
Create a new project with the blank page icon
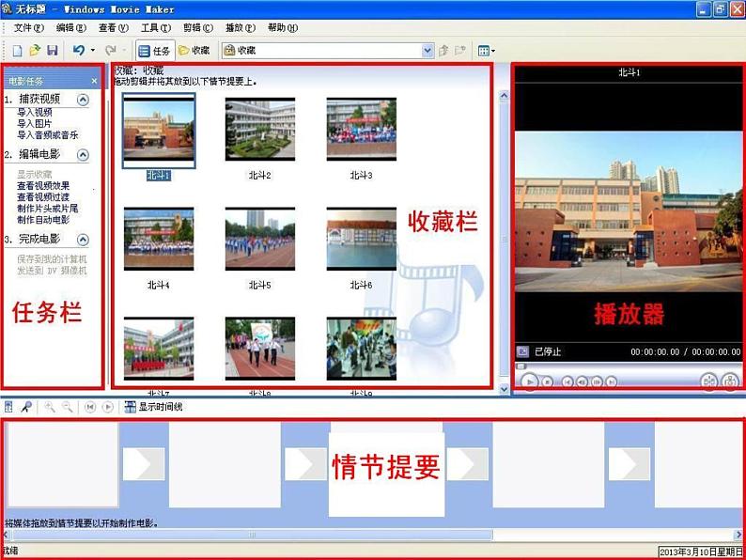(17, 51)
